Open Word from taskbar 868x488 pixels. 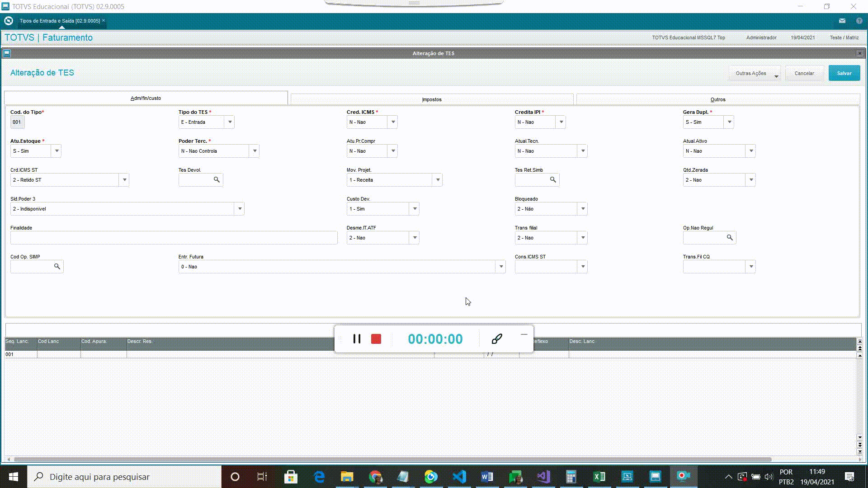[487, 477]
